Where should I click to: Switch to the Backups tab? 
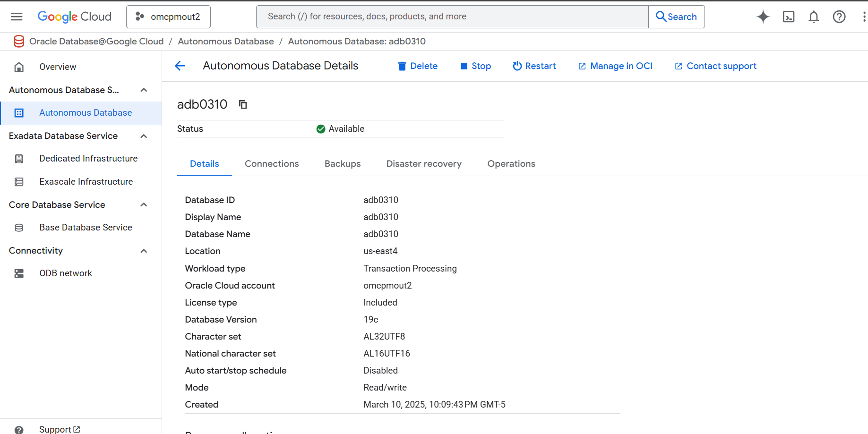click(x=343, y=163)
